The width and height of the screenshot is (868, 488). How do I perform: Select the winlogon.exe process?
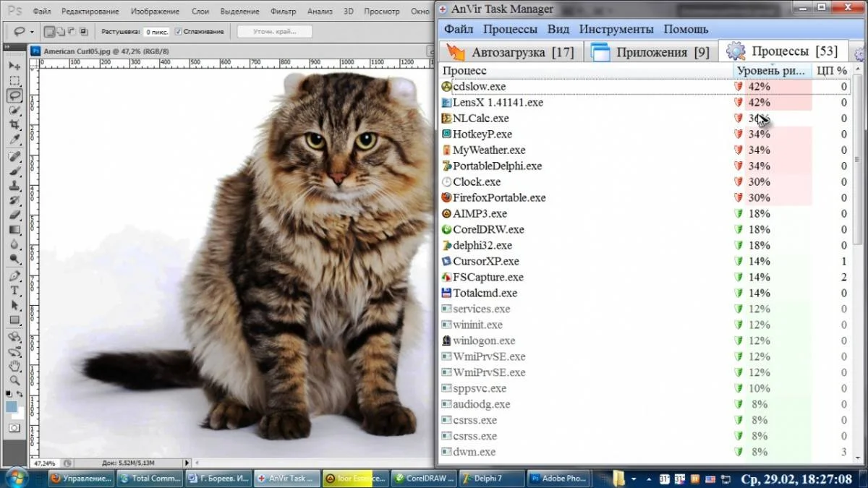coord(644,341)
